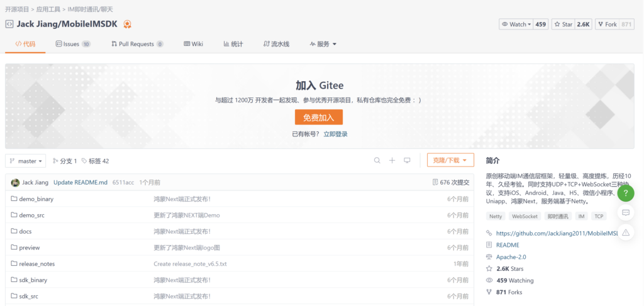The image size is (644, 306).
Task: Click the WebSocket topic tag
Action: point(525,216)
